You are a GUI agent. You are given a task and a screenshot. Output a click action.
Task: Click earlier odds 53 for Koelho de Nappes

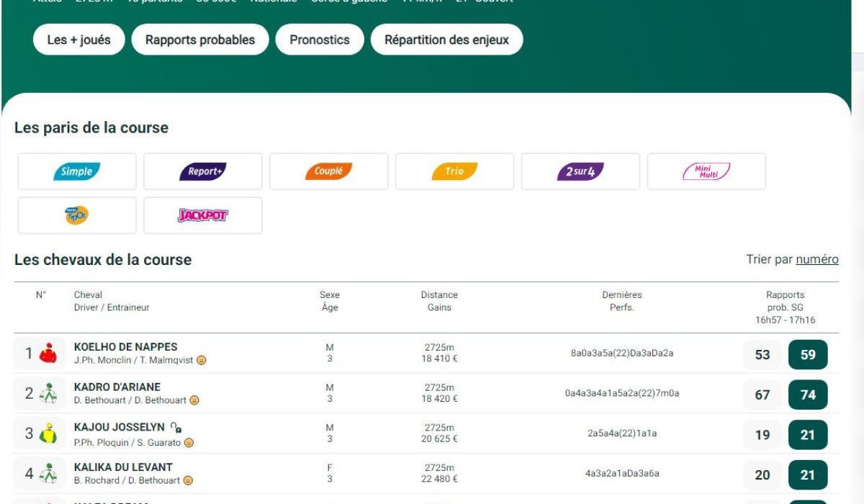coord(762,354)
